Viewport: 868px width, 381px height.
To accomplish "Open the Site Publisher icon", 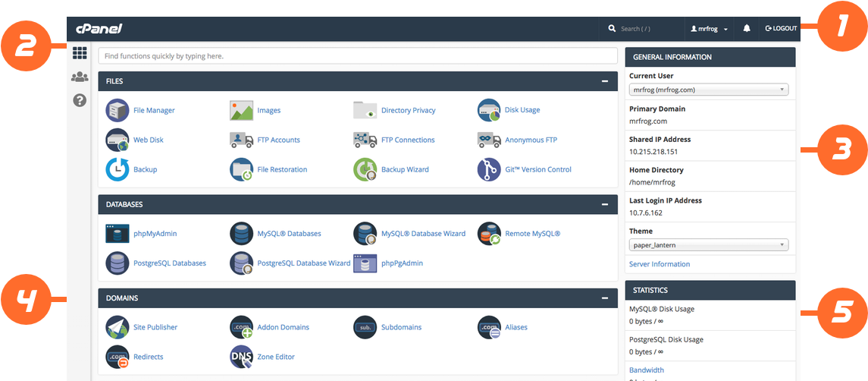I will point(117,327).
